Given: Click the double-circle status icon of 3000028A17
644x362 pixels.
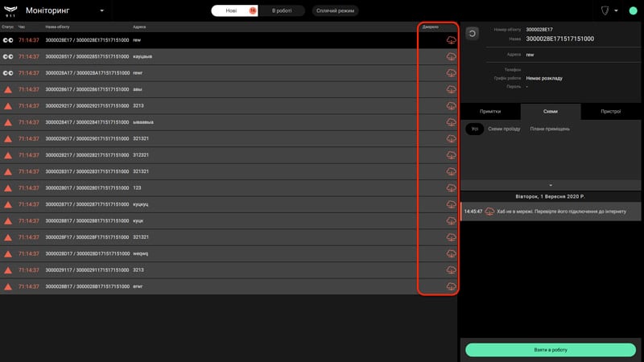Looking at the screenshot, I should [8, 73].
